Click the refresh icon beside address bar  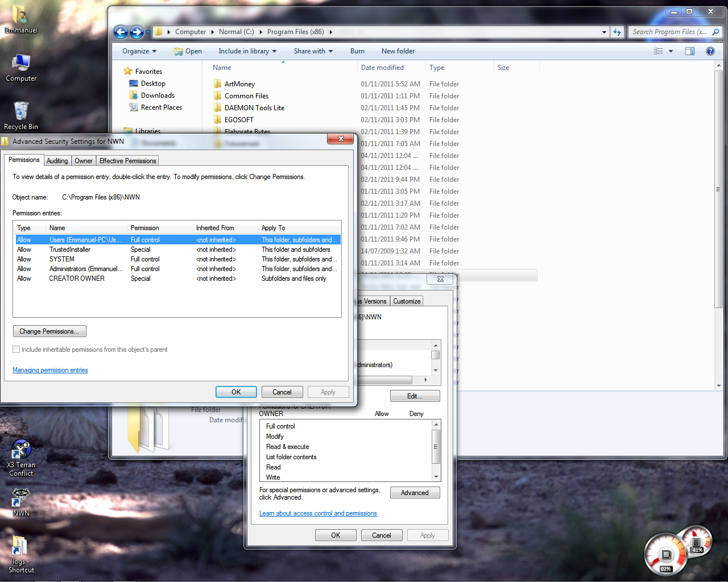pyautogui.click(x=617, y=32)
